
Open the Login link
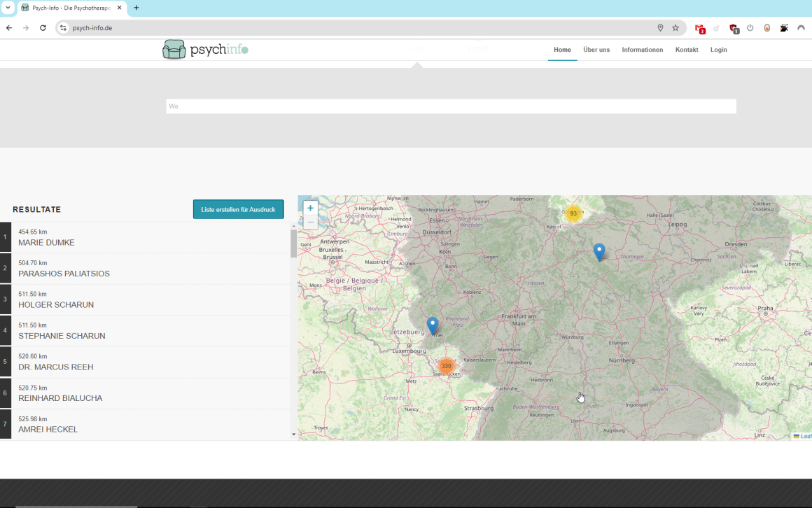pyautogui.click(x=718, y=50)
